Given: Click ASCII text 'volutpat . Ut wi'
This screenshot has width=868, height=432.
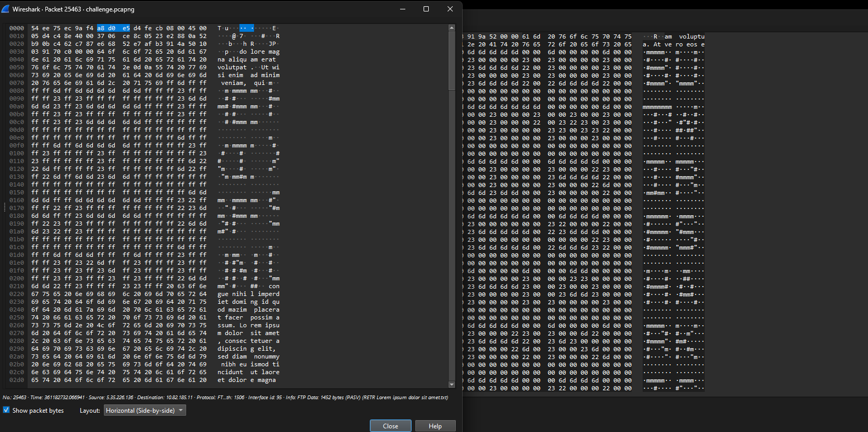Looking at the screenshot, I should [x=248, y=67].
